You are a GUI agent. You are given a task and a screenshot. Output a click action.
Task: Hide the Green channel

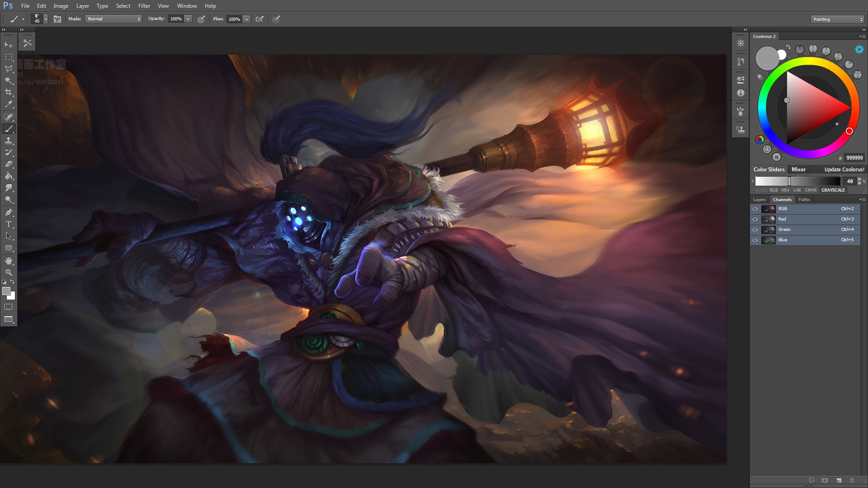pos(755,230)
